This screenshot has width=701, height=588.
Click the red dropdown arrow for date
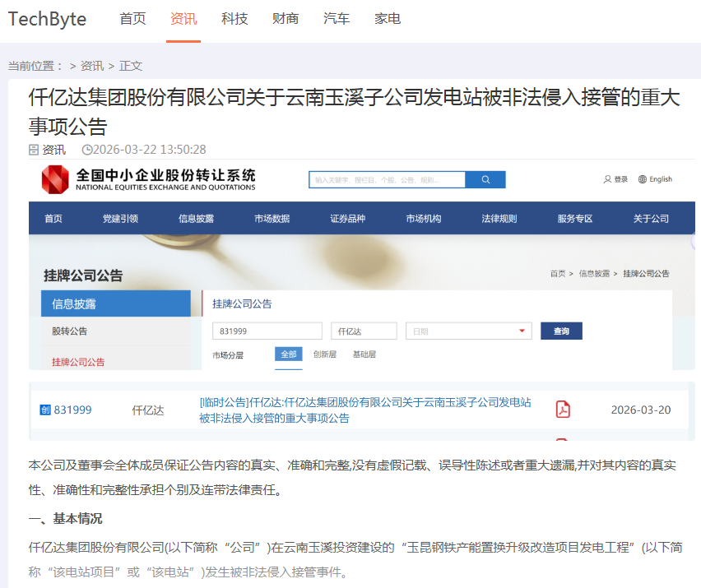(522, 331)
